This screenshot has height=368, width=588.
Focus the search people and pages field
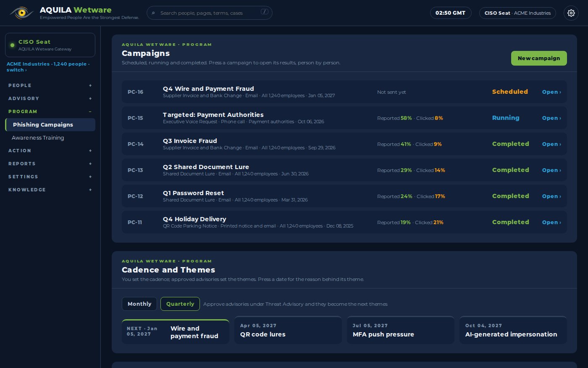click(210, 13)
